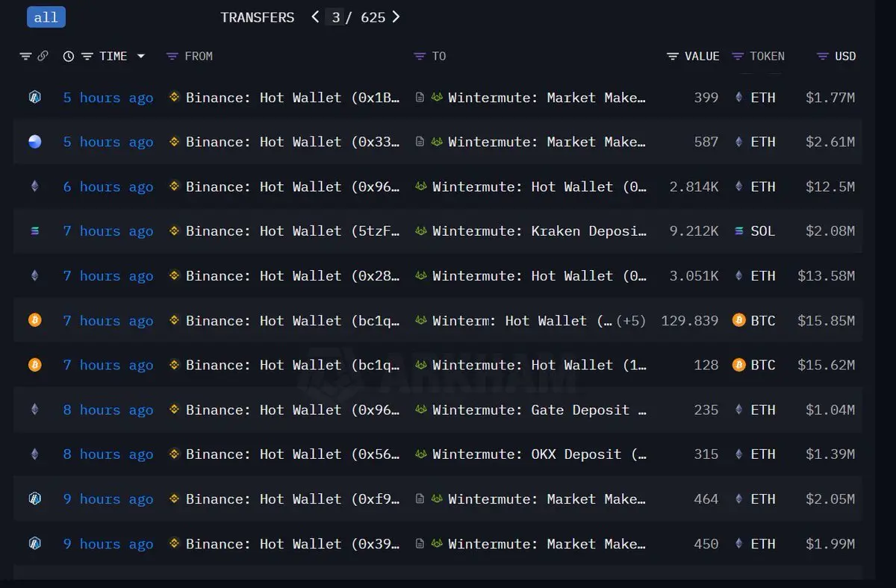Click Wintermute logo in Kraken Deposit row
The image size is (896, 588).
(x=421, y=231)
